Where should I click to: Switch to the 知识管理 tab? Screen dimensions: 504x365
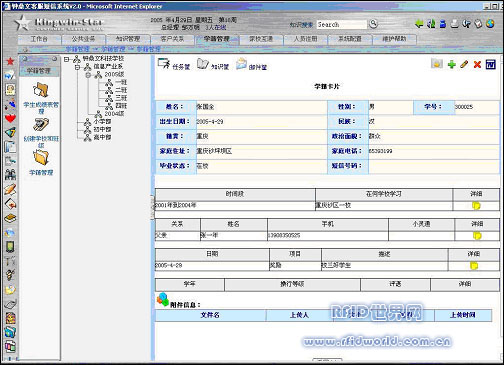(x=128, y=39)
